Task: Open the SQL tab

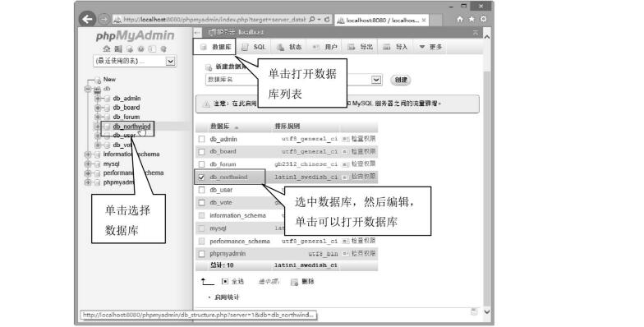Action: point(255,48)
